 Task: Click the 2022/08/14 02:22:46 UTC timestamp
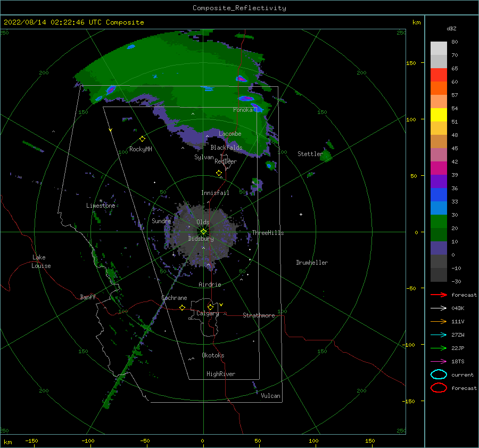pos(73,22)
